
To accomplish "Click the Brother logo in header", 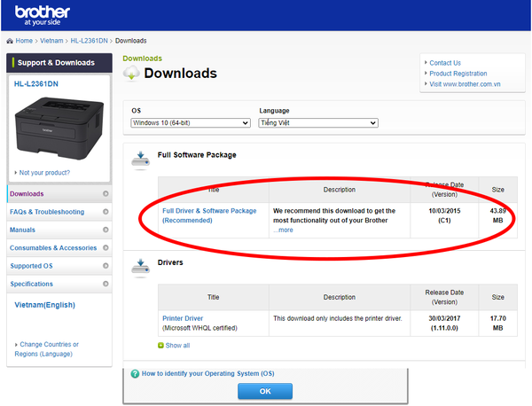I will click(42, 15).
